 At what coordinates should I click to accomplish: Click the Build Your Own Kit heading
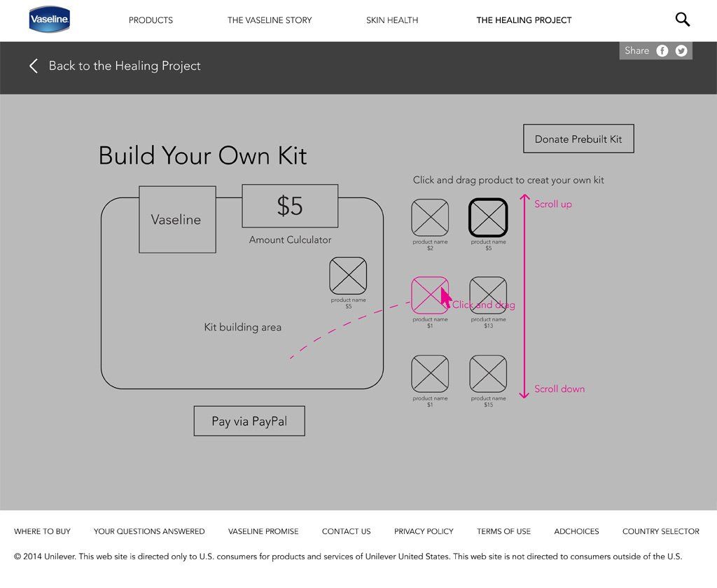(x=202, y=155)
